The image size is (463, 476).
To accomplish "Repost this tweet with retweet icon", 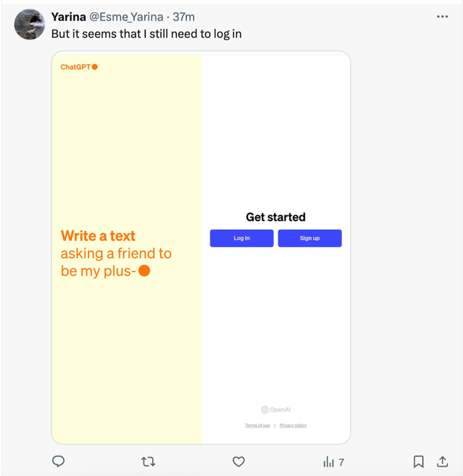I will (148, 461).
